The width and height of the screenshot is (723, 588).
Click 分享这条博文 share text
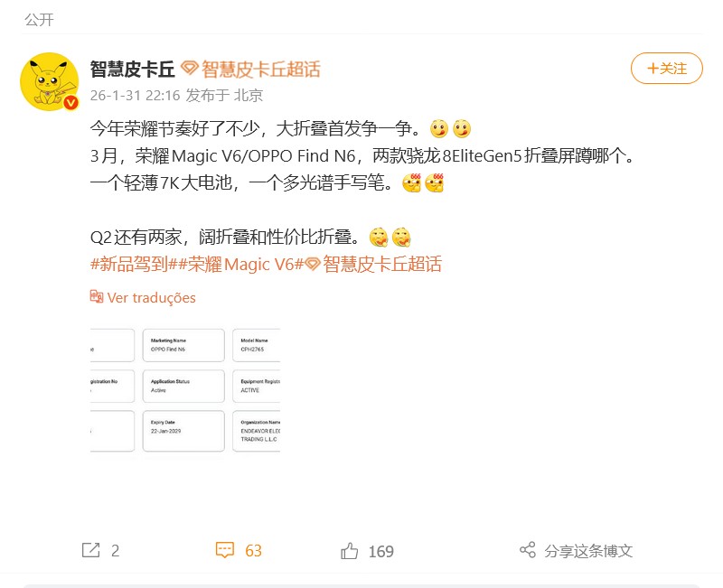588,551
